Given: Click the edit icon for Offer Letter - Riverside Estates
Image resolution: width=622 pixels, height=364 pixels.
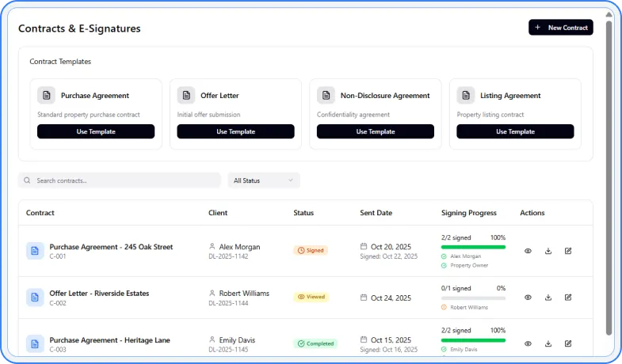Looking at the screenshot, I should pos(568,298).
